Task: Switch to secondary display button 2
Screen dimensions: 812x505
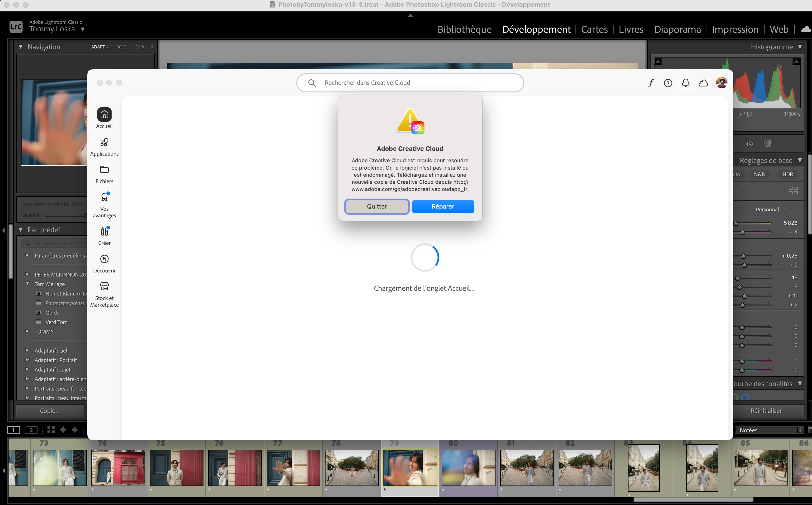Action: tap(31, 430)
